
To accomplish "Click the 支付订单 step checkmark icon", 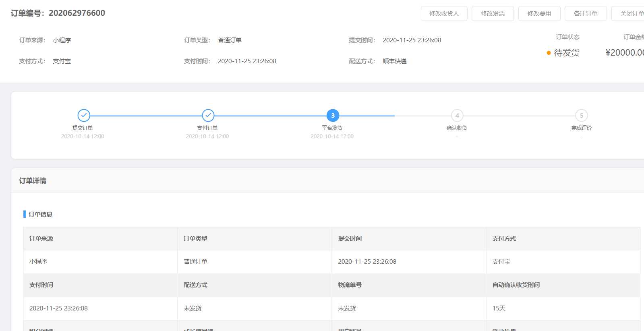I will [208, 115].
